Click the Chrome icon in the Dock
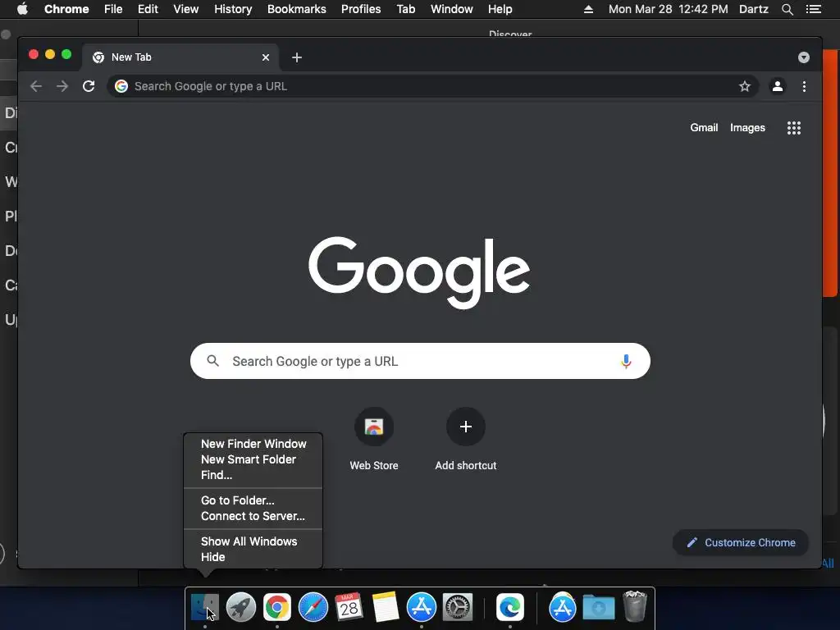This screenshot has height=630, width=840. tap(277, 608)
